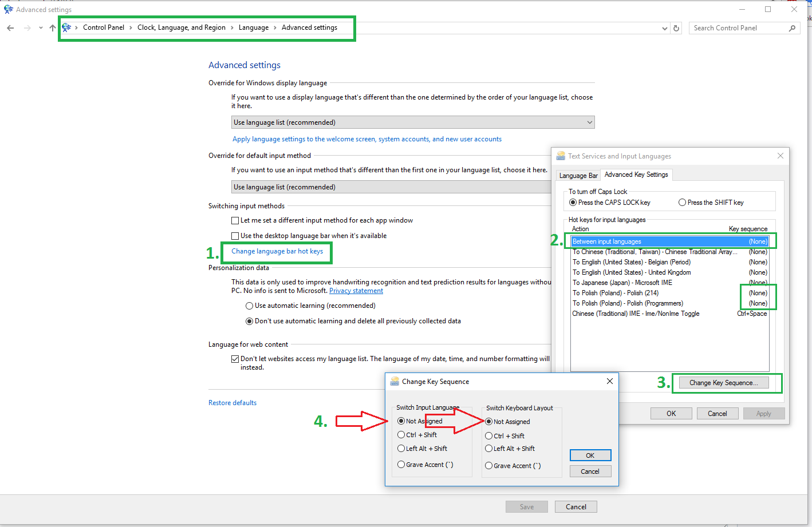Click the Search Control Panel field
This screenshot has height=527, width=812.
coord(738,28)
